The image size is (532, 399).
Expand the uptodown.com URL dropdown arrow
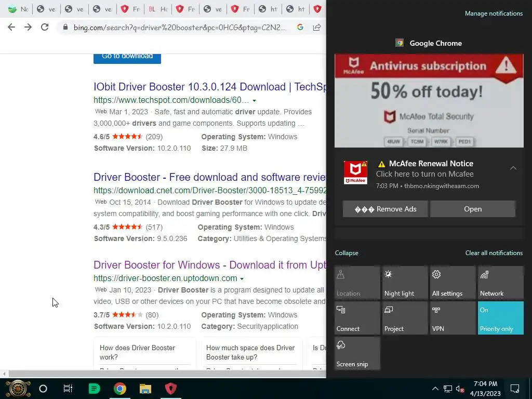(242, 279)
